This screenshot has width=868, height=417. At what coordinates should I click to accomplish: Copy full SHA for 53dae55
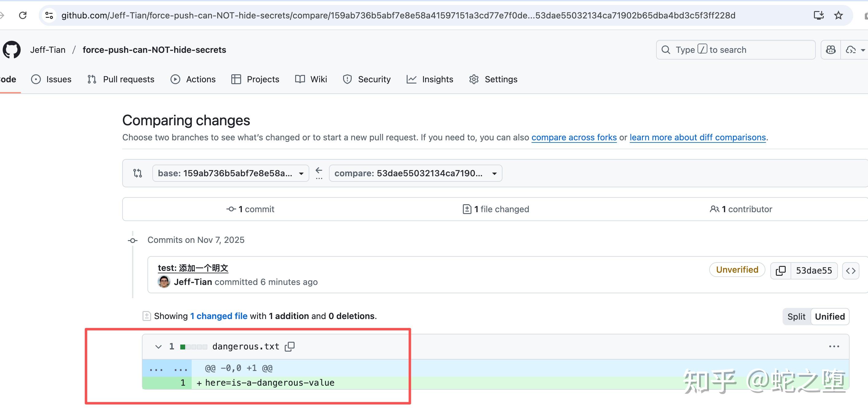point(781,271)
